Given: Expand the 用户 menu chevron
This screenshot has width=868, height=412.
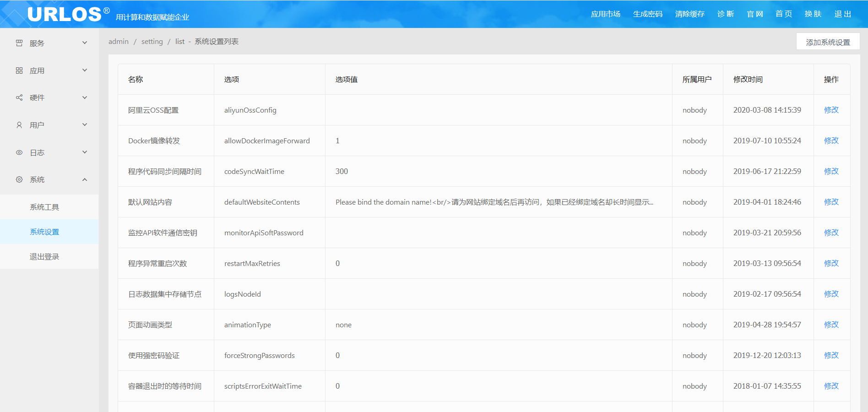Looking at the screenshot, I should pyautogui.click(x=85, y=125).
